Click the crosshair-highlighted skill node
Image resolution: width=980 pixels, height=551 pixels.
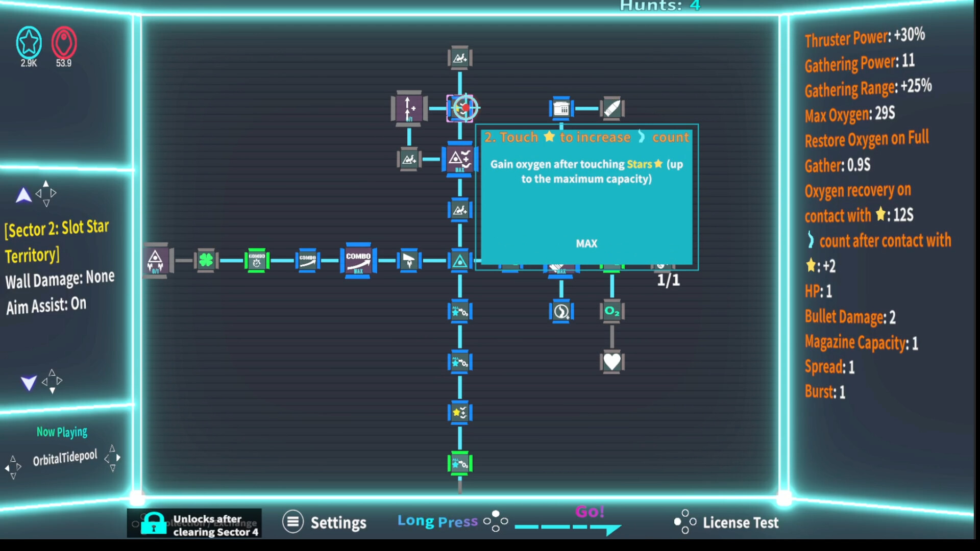[x=460, y=108]
